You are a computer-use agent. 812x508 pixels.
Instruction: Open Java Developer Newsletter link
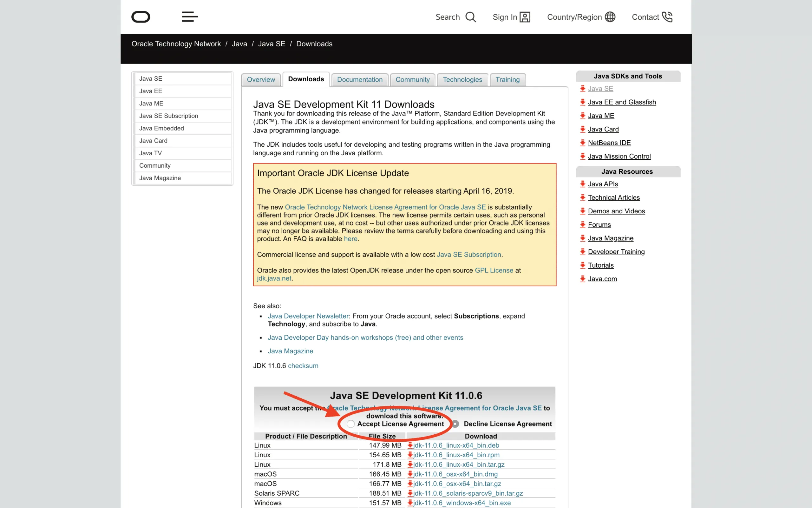pyautogui.click(x=308, y=316)
